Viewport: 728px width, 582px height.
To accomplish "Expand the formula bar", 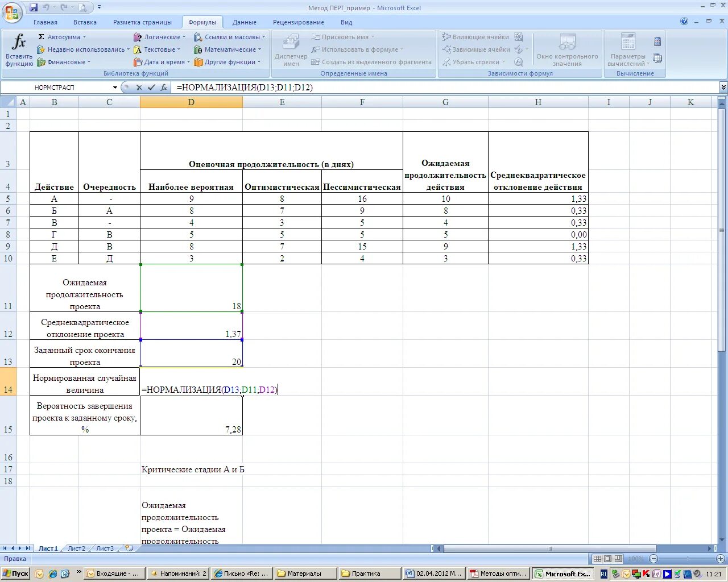I will coord(723,88).
